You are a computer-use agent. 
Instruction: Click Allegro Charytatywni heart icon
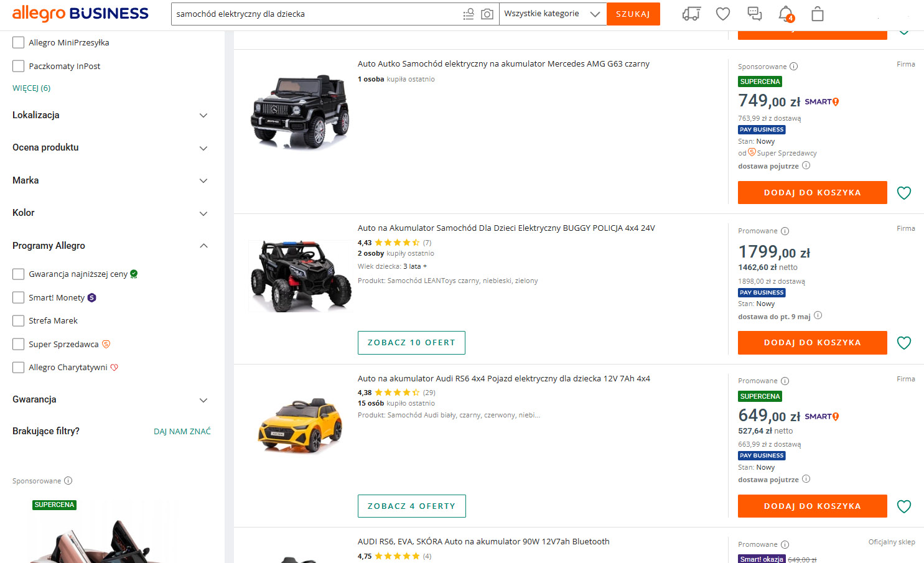click(114, 368)
